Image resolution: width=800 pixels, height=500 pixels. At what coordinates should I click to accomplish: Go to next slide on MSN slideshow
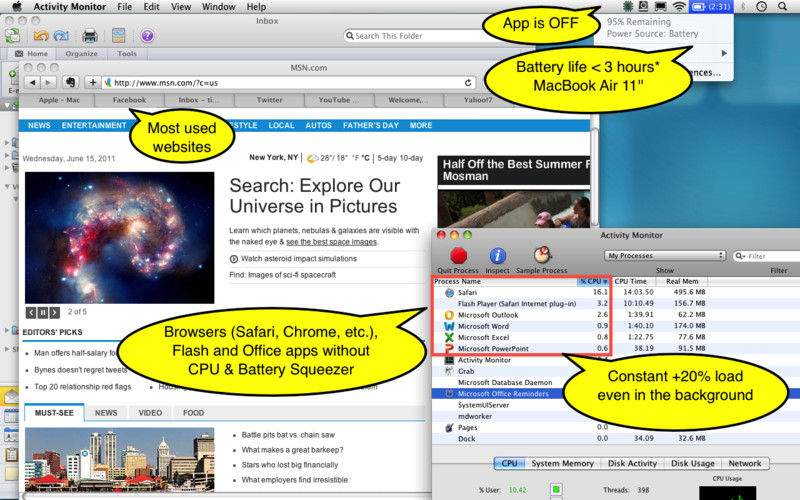point(54,312)
